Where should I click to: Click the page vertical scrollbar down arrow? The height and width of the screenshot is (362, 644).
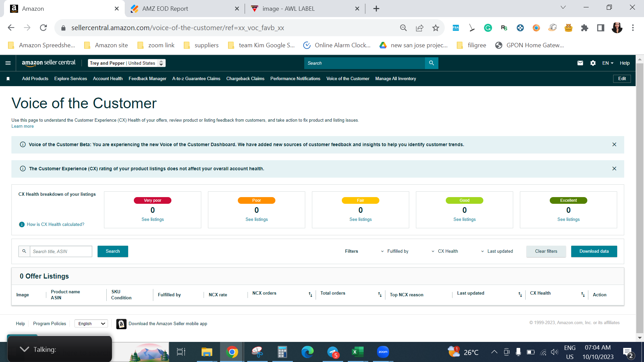pos(640,338)
